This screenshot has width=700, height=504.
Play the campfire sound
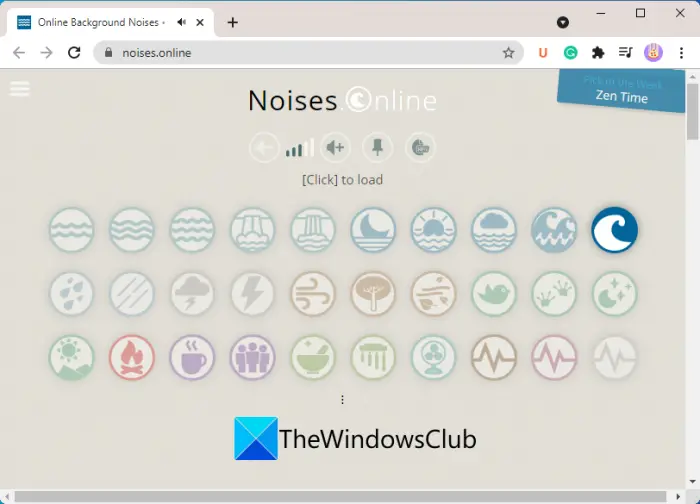click(132, 357)
